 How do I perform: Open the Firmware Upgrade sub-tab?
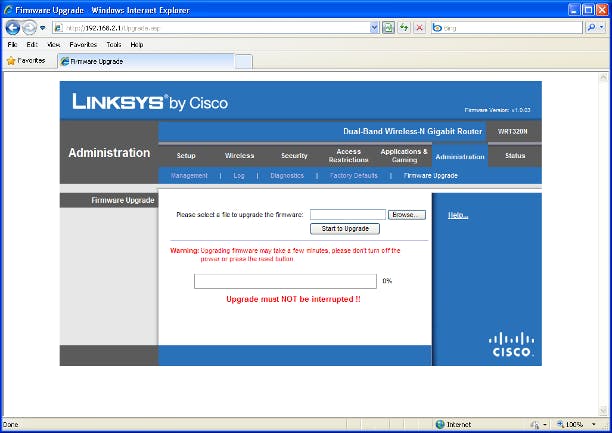(431, 176)
